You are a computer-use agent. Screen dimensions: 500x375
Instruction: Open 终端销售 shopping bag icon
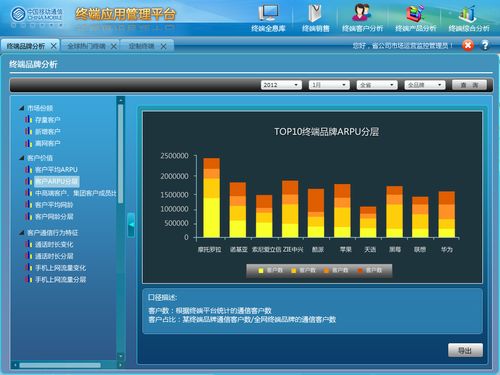point(315,13)
